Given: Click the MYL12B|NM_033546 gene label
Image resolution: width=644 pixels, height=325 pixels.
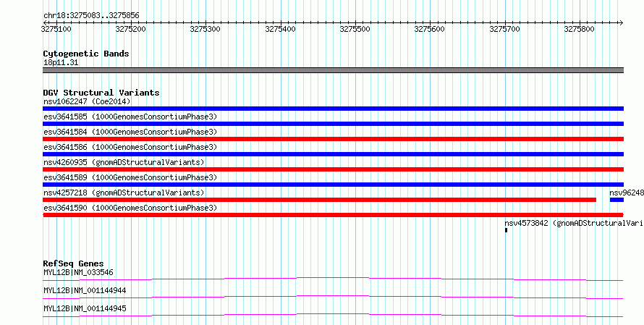Looking at the screenshot, I should coord(78,272).
